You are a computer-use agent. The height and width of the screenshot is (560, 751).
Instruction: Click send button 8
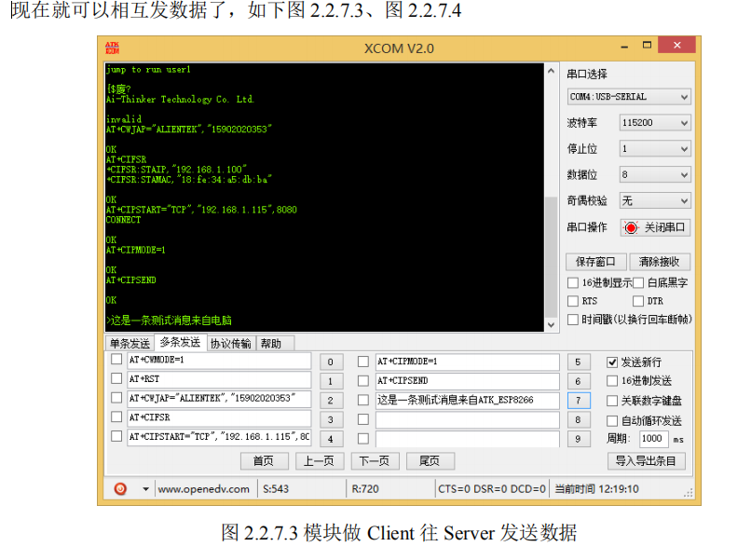(579, 419)
